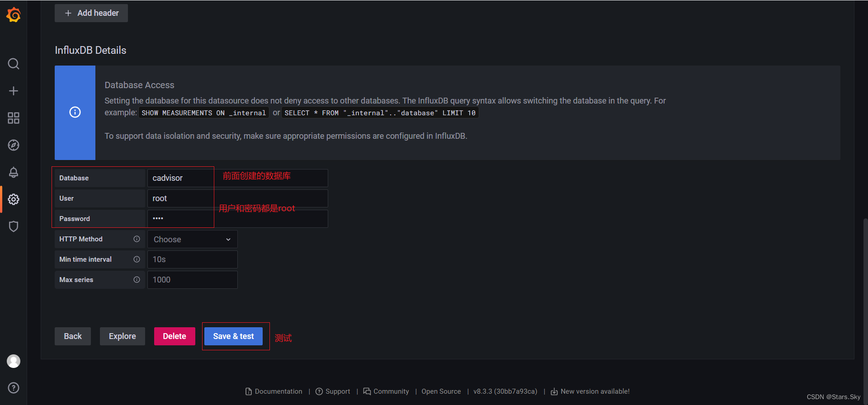The height and width of the screenshot is (405, 868).
Task: Click Save & test button
Action: [x=233, y=336]
